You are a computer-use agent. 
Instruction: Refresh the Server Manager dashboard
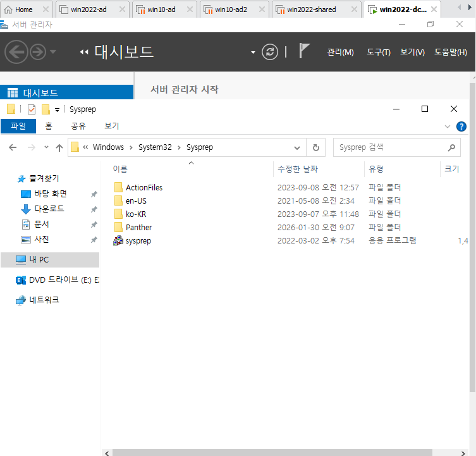coord(269,52)
